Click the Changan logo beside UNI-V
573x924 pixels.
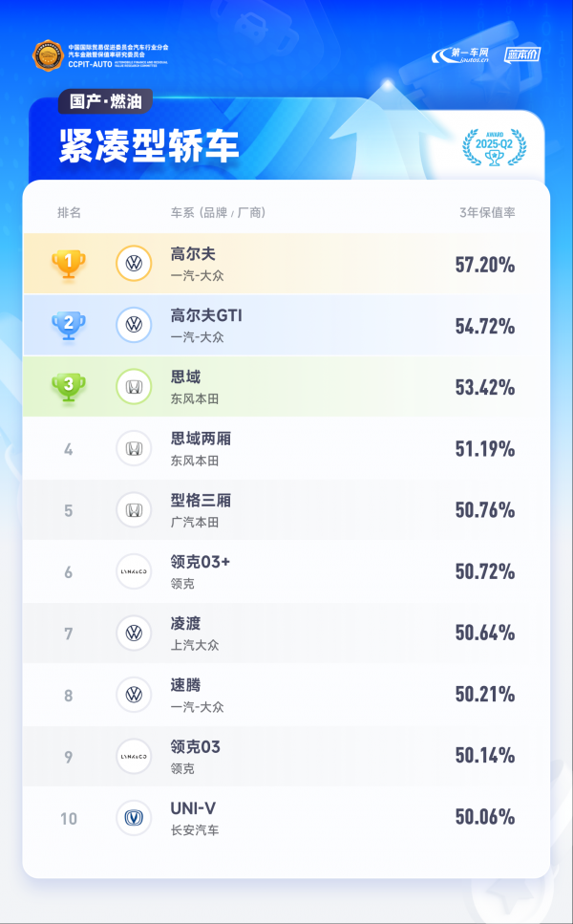point(134,817)
